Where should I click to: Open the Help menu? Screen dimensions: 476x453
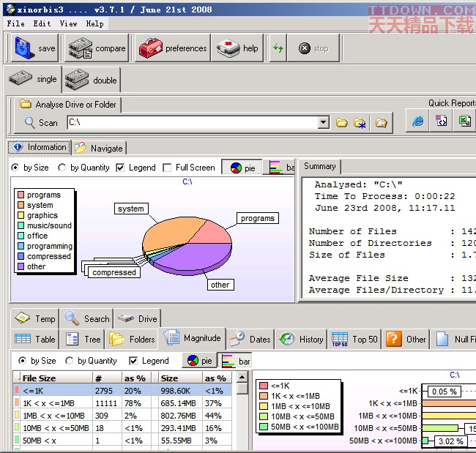pyautogui.click(x=94, y=23)
